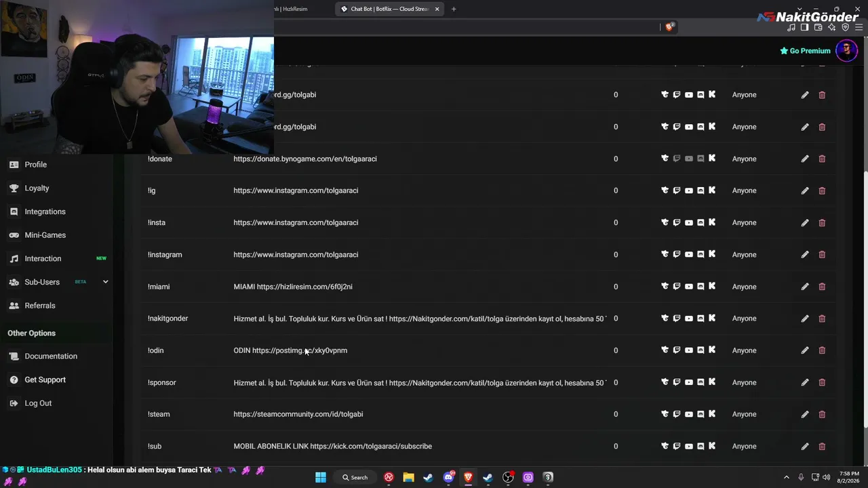Click the MOBIL ABONELIK LINK response text

point(333,446)
